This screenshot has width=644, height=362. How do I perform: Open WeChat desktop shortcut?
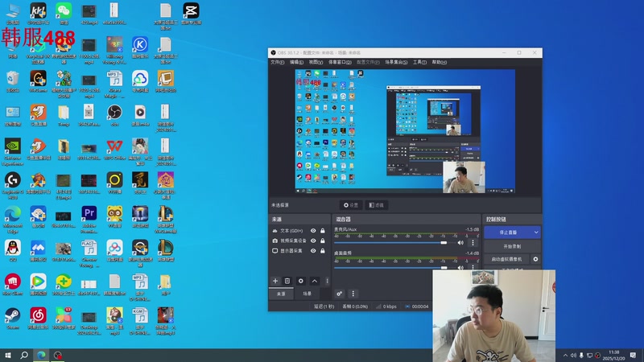pyautogui.click(x=64, y=14)
